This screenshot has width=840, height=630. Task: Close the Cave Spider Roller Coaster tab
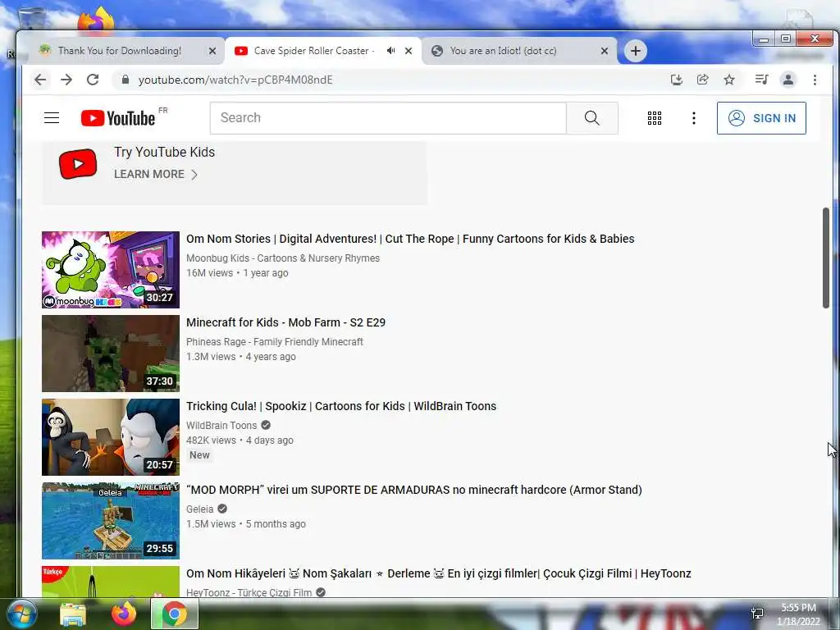[409, 51]
